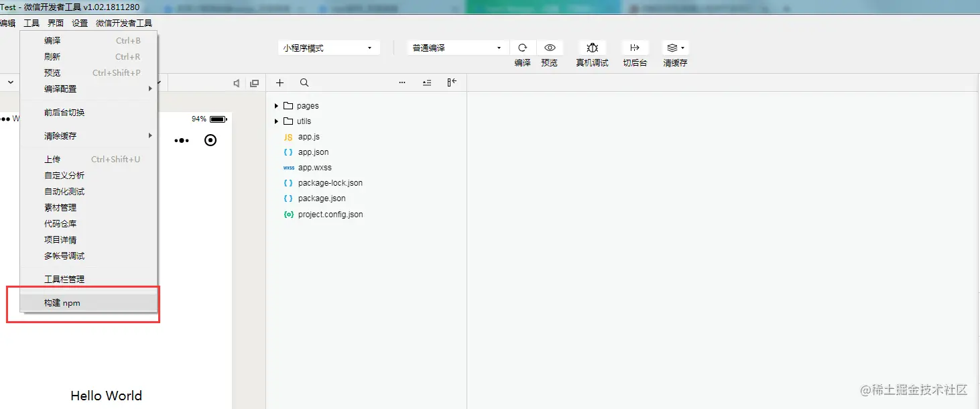Image resolution: width=980 pixels, height=409 pixels.
Task: Open the 界面 menu
Action: [56, 23]
